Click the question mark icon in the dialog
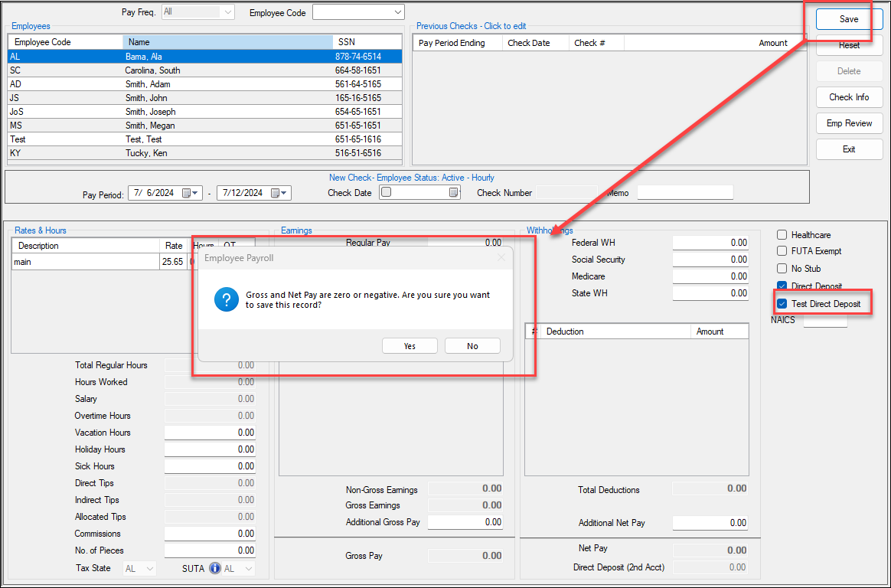This screenshot has height=588, width=891. 227,299
